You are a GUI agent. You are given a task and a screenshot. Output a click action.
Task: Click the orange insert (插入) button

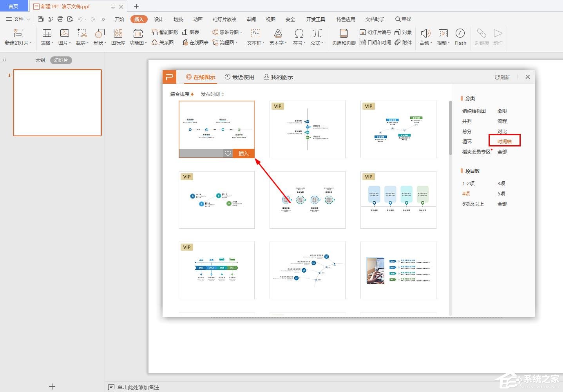243,154
